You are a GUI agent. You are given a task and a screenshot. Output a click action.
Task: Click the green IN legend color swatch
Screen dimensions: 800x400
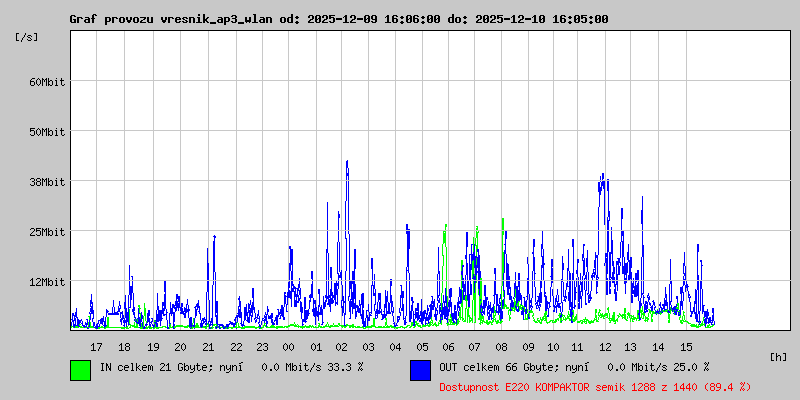coord(80,369)
